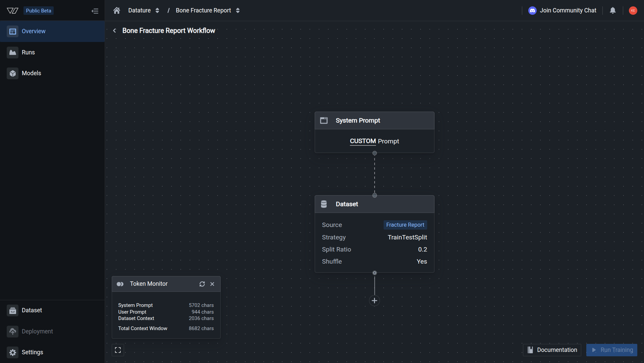The height and width of the screenshot is (363, 644).
Task: Open the Models section icon
Action: [x=13, y=73]
